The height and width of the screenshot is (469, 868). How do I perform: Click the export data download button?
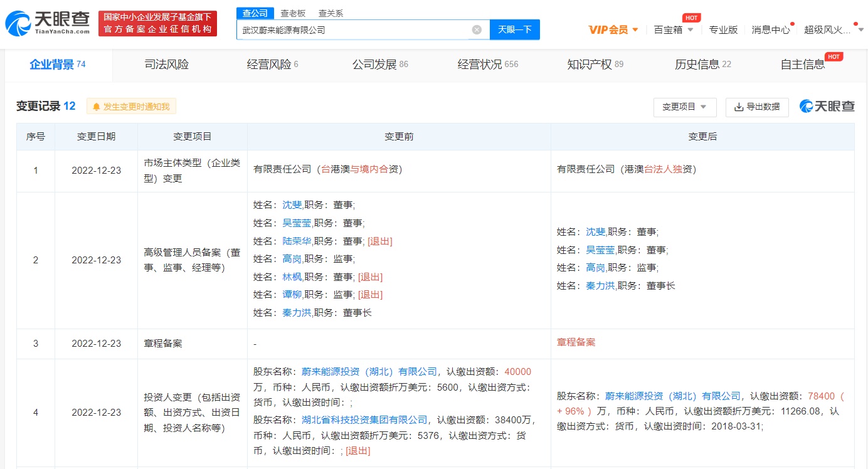tap(756, 107)
